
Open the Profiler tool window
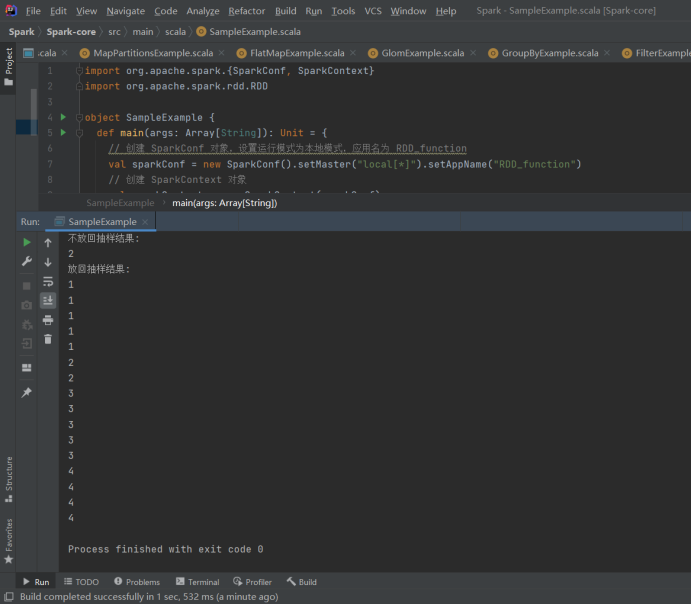pos(253,582)
